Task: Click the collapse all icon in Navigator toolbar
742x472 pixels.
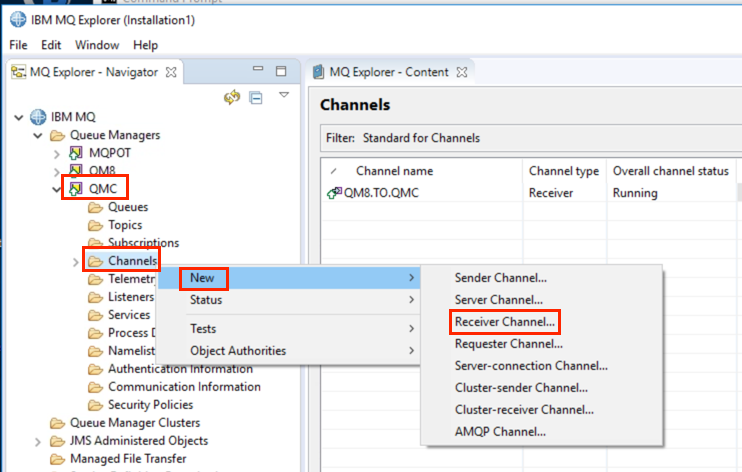Action: [x=256, y=98]
